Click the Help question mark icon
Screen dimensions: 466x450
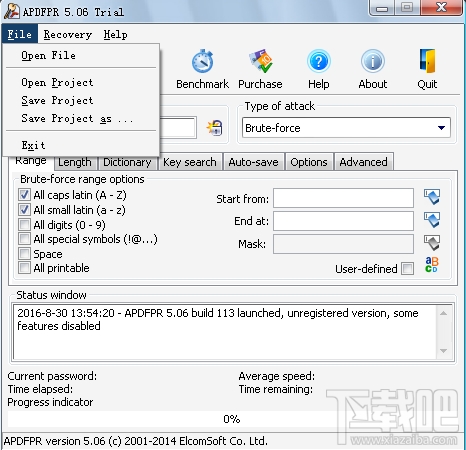click(319, 61)
